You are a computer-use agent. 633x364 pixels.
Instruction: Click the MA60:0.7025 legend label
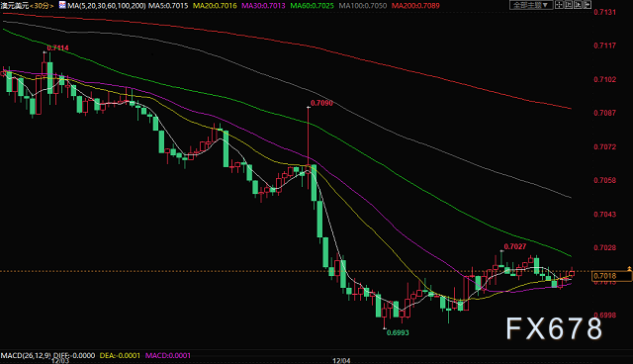coord(313,6)
